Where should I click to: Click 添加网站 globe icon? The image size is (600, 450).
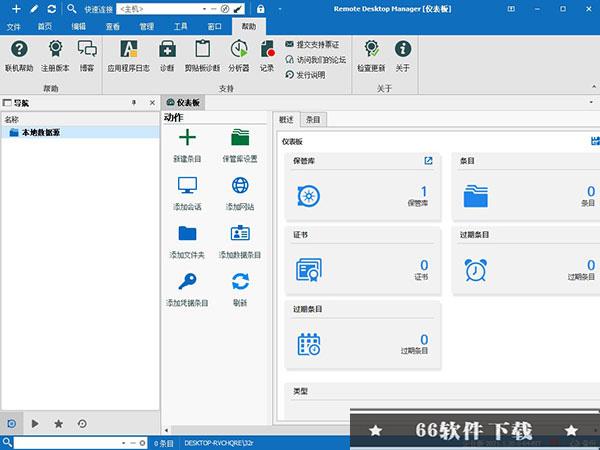click(x=240, y=185)
